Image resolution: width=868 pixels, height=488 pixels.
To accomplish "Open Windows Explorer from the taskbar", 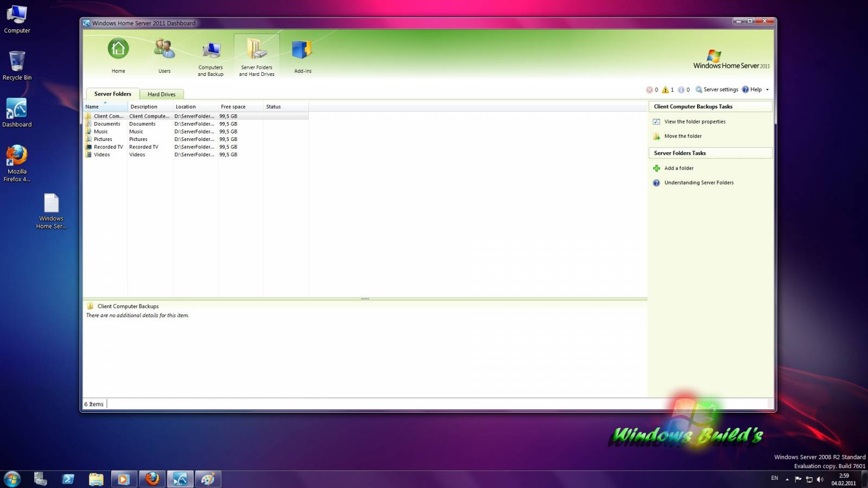I will [96, 479].
